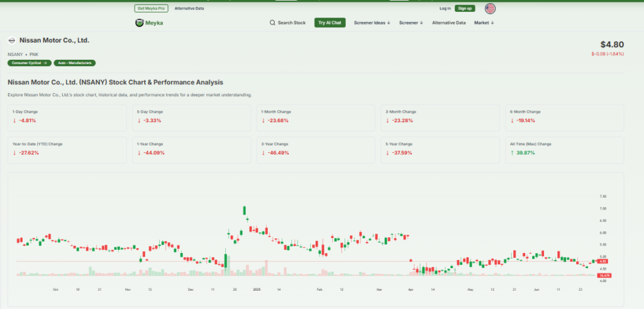Click the US flag language icon
The width and height of the screenshot is (644, 309).
489,8
